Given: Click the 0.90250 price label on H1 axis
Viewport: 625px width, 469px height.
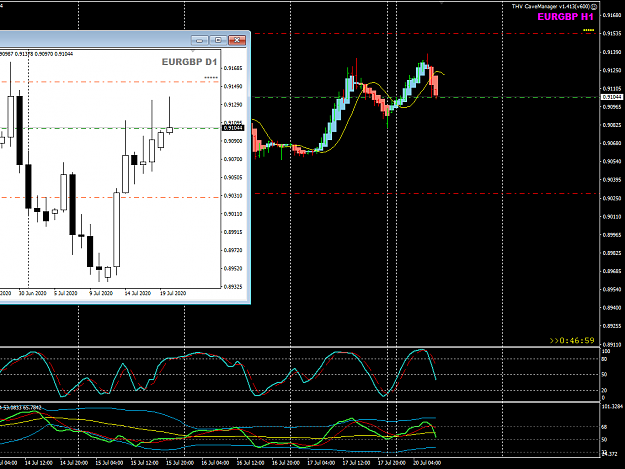Looking at the screenshot, I should point(612,198).
